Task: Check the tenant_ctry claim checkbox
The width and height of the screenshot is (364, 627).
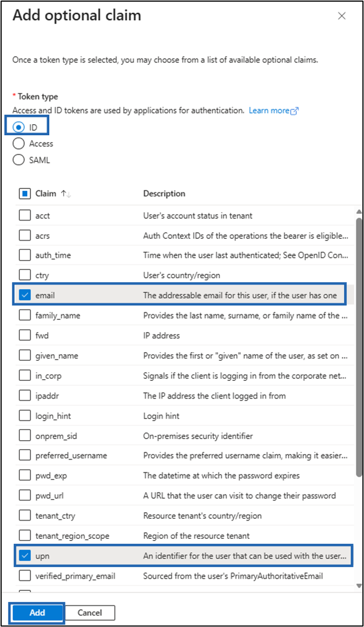Action: tap(25, 516)
